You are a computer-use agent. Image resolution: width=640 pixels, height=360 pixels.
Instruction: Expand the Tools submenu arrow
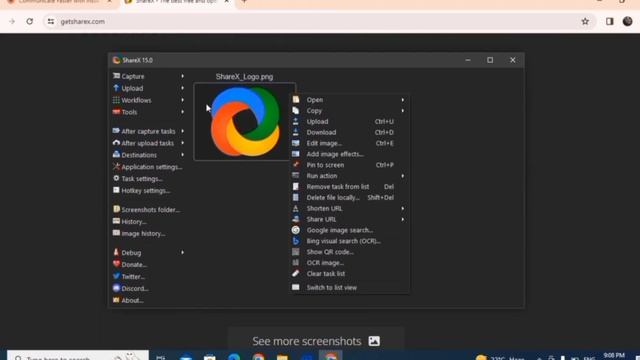(182, 111)
